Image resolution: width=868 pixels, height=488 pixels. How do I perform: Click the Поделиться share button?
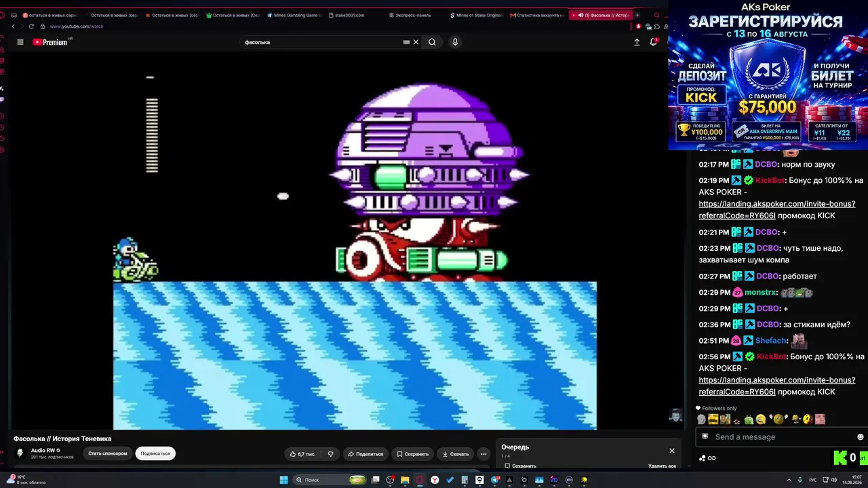(x=365, y=454)
